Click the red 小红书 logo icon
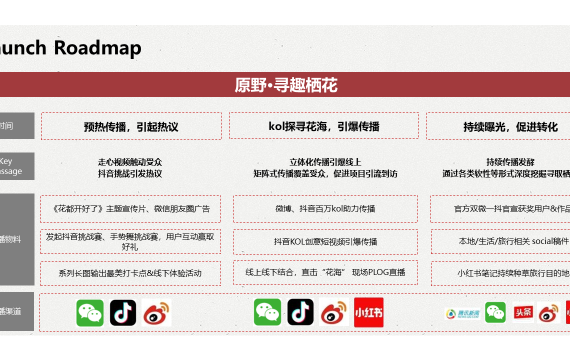 tap(369, 312)
